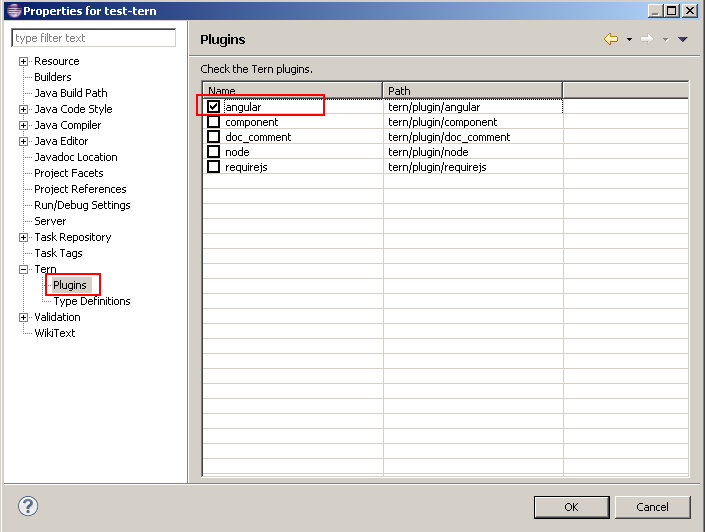705x532 pixels.
Task: Select the tern/plugin/component path cell
Action: [473, 122]
